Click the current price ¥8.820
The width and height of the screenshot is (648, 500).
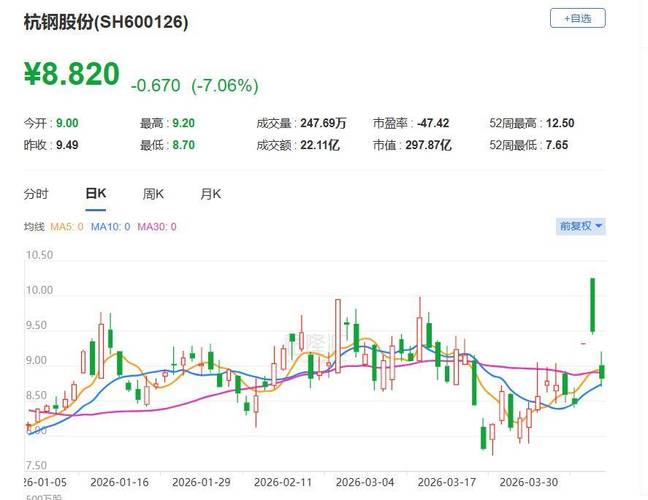point(71,74)
